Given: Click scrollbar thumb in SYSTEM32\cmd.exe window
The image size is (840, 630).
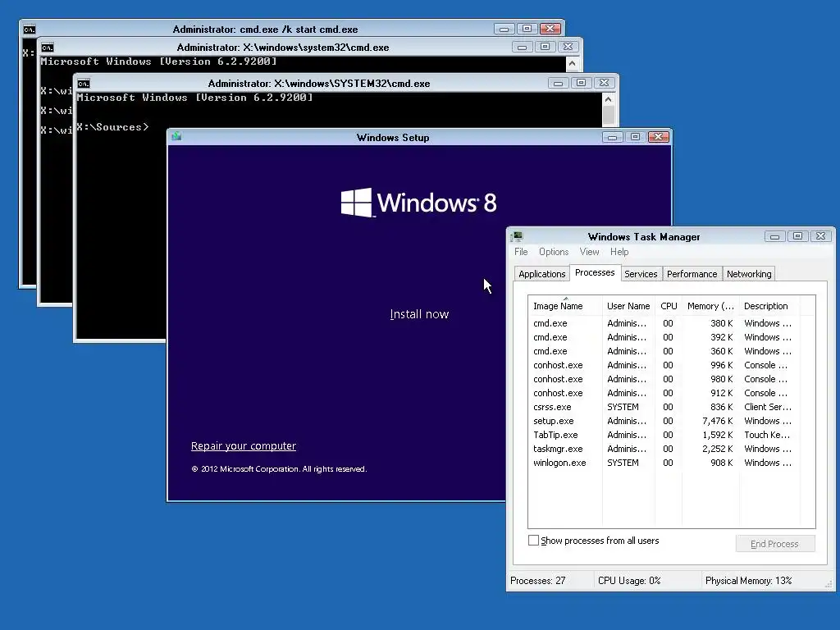Looking at the screenshot, I should (608, 115).
